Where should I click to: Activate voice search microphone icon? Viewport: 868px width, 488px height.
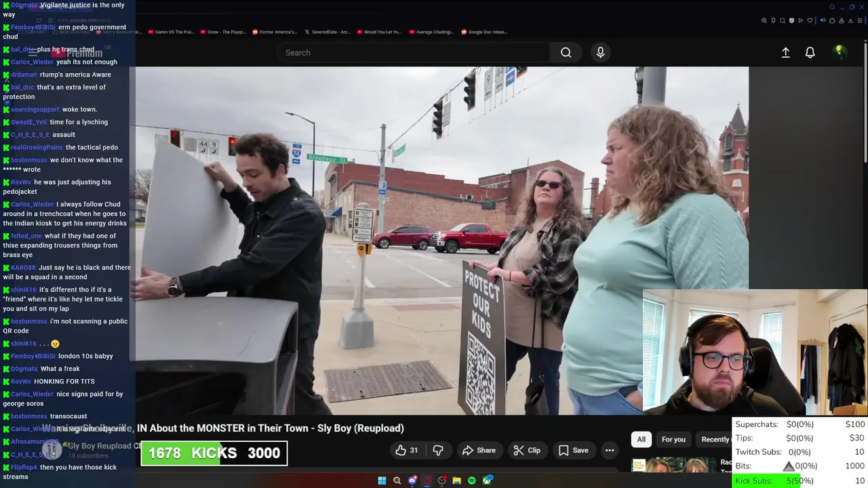pos(600,52)
